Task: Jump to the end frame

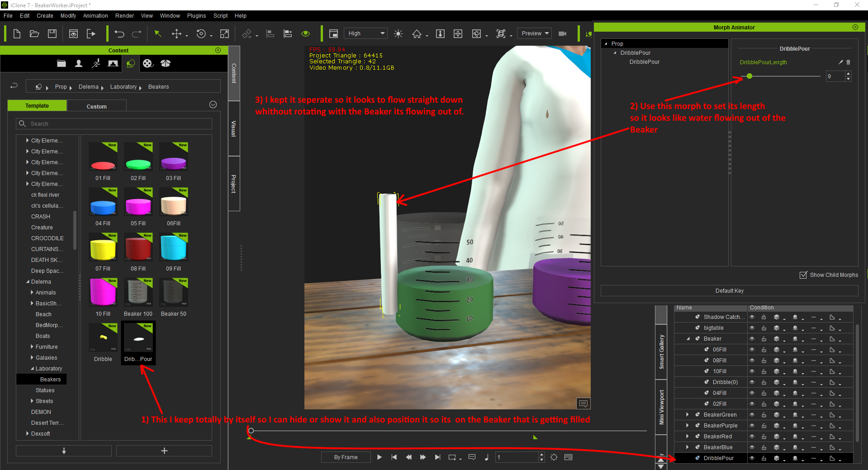Action: pyautogui.click(x=437, y=457)
